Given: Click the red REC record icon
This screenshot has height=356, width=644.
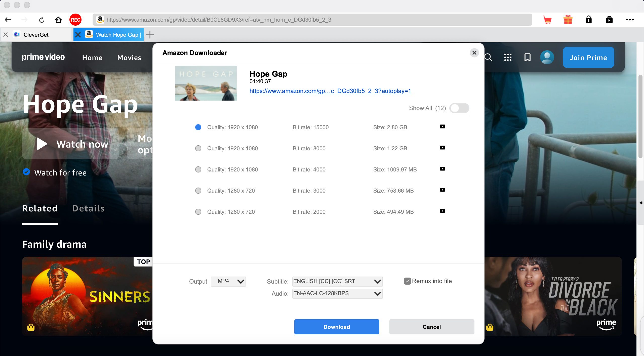Looking at the screenshot, I should [75, 20].
